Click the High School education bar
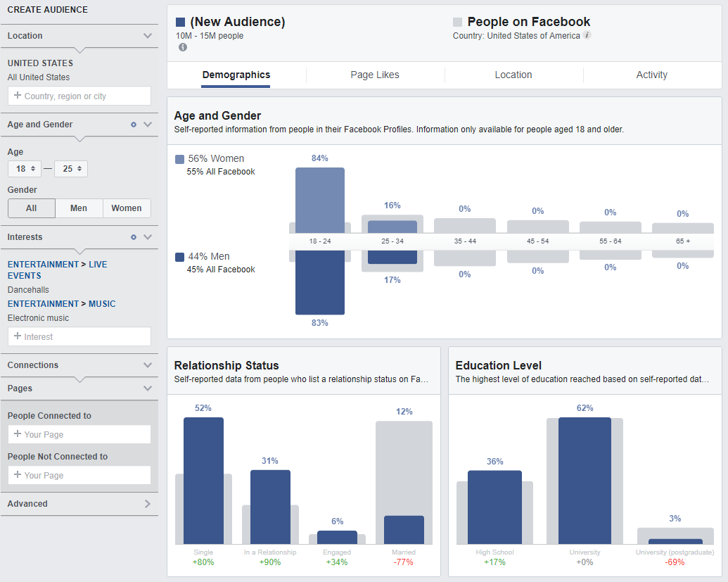Viewport: 728px width, 582px height. coord(495,507)
